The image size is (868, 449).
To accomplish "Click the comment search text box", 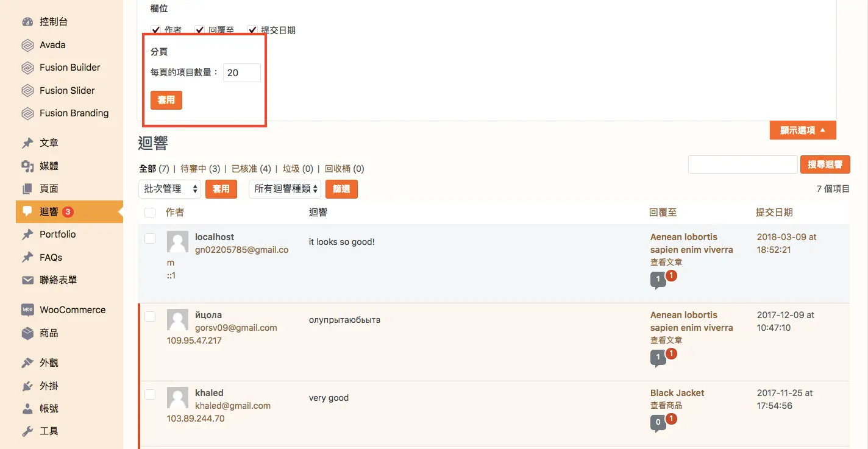I will [742, 164].
